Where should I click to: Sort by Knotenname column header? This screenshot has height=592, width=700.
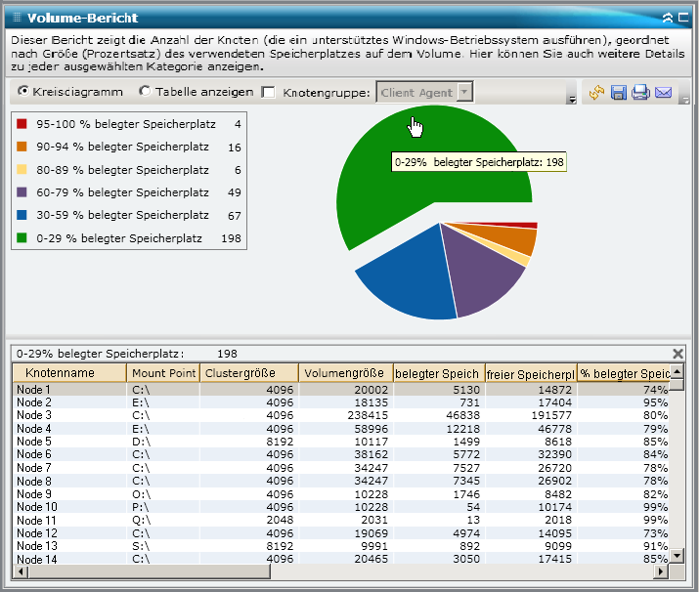click(68, 373)
